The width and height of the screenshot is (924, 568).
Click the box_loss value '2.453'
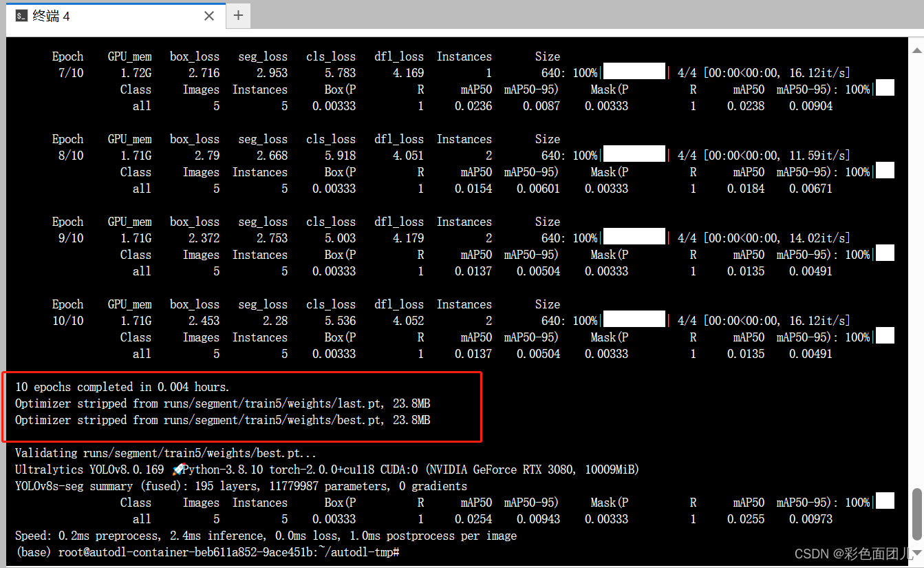[204, 321]
